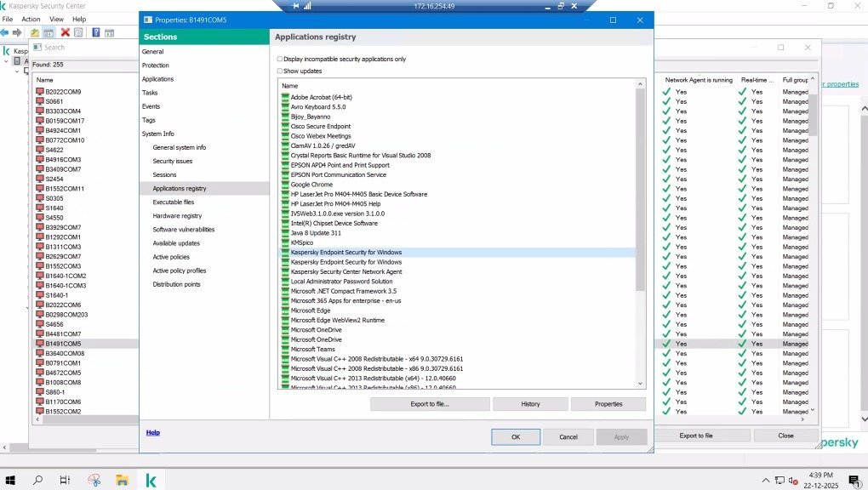The height and width of the screenshot is (490, 868).
Task: Click the Properties button below the list
Action: (x=608, y=404)
